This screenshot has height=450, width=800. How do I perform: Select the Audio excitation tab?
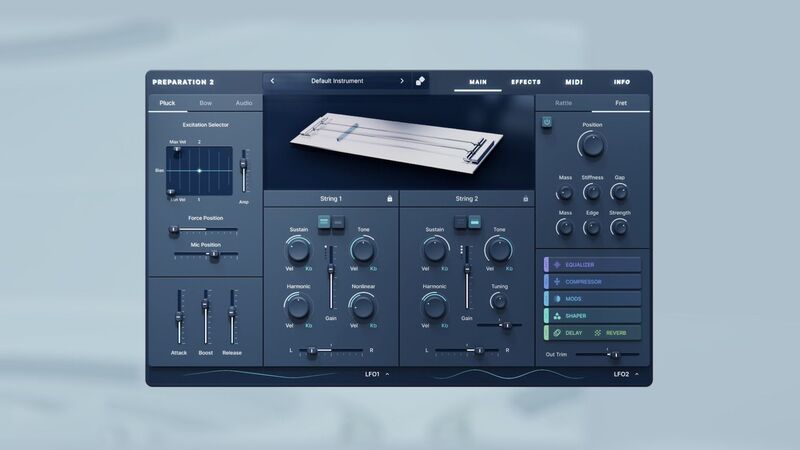click(244, 103)
